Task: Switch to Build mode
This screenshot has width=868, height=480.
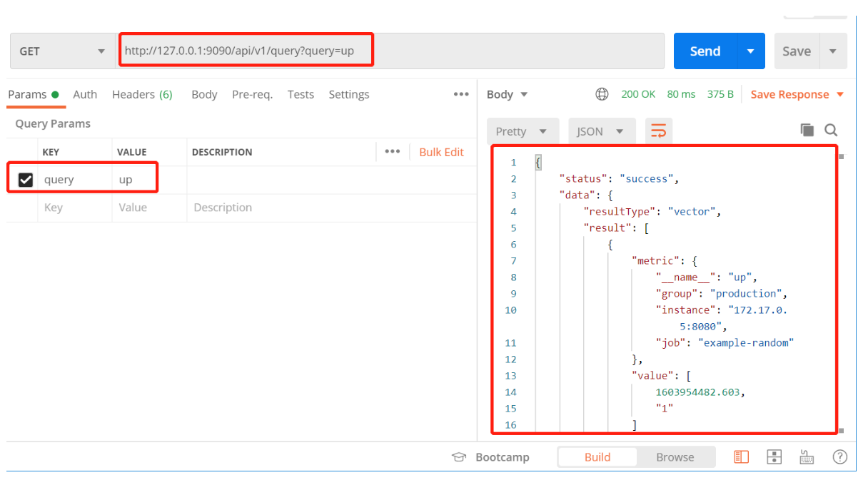Action: (x=597, y=457)
